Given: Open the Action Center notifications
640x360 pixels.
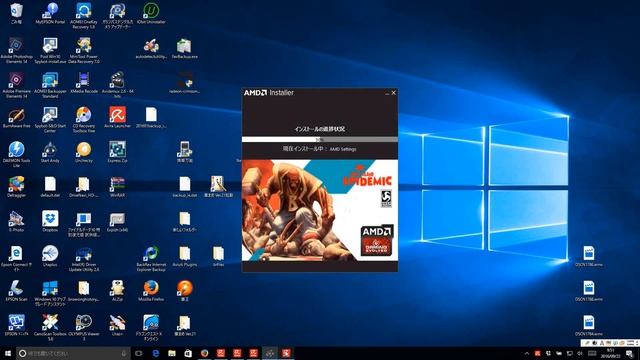Looking at the screenshot, I should [x=629, y=353].
